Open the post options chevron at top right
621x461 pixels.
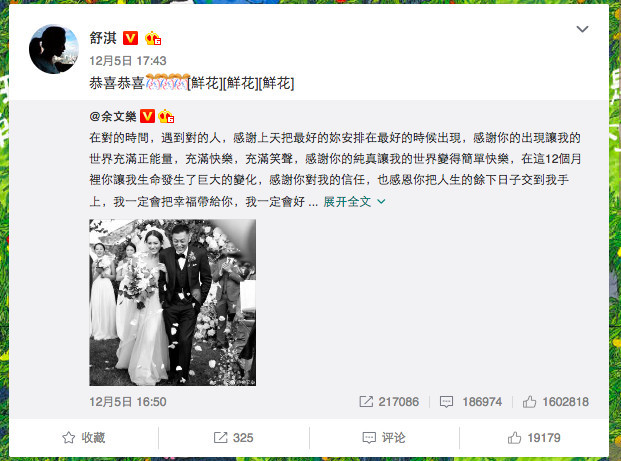pos(582,29)
